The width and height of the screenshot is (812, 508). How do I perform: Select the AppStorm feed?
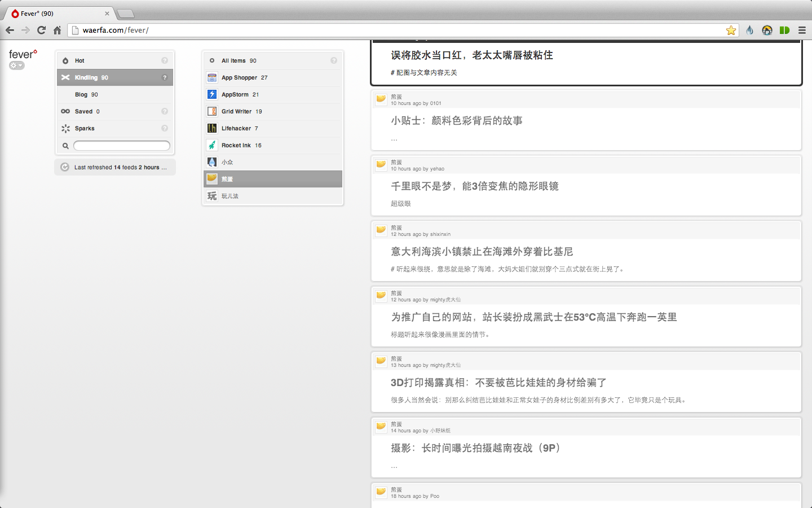[273, 94]
